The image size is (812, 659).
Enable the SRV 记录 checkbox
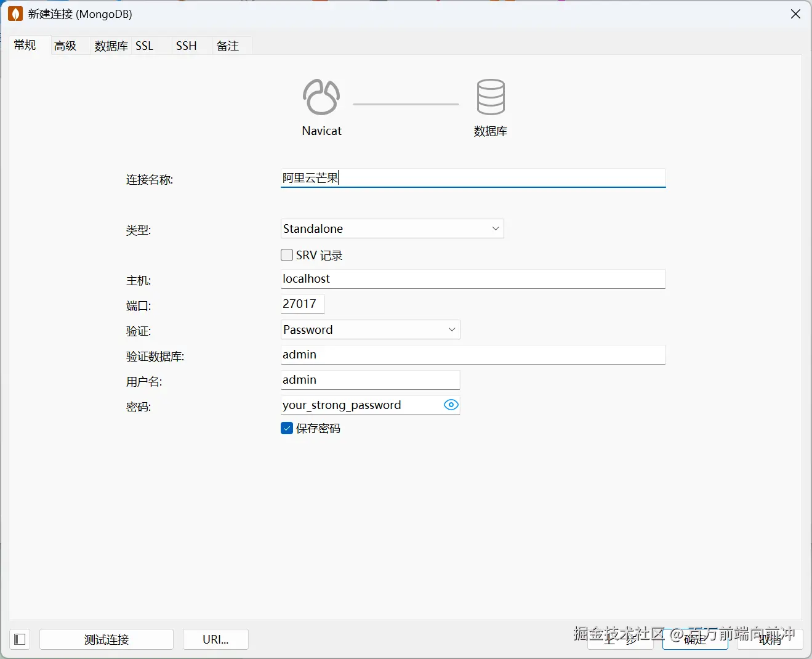pos(287,254)
